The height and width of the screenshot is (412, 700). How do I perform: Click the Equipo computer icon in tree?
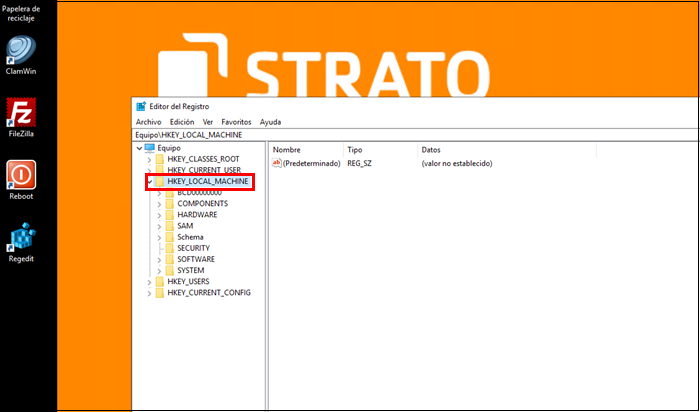coord(150,148)
